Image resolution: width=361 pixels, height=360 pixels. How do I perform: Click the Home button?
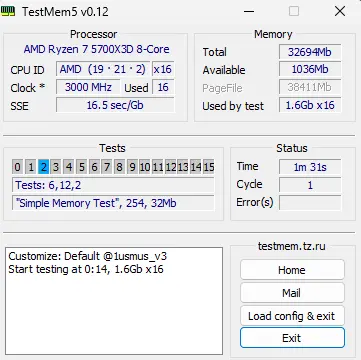[x=292, y=270]
